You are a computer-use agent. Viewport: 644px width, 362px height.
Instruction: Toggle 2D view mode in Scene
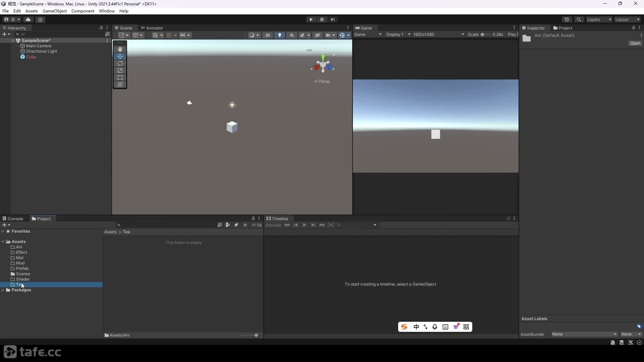click(268, 35)
